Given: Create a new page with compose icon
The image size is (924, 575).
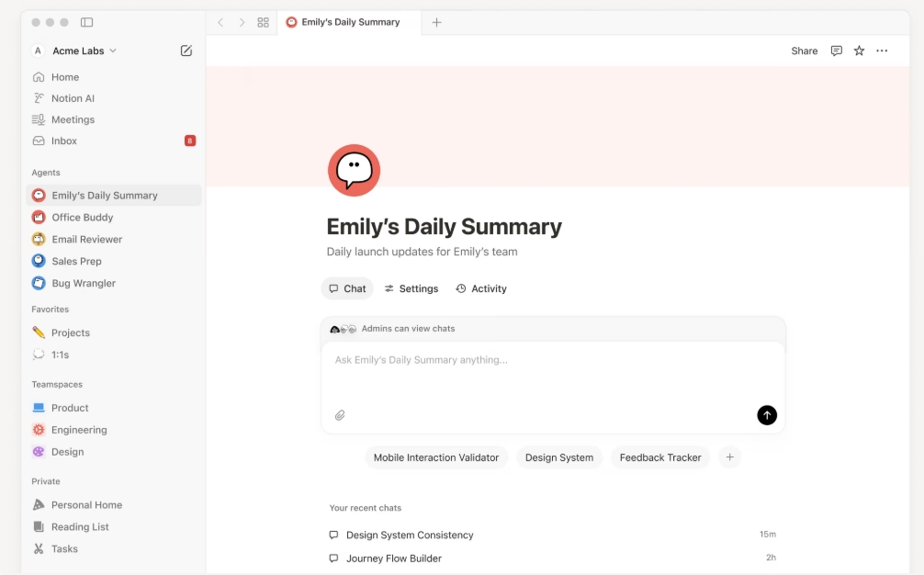Looking at the screenshot, I should 186,51.
